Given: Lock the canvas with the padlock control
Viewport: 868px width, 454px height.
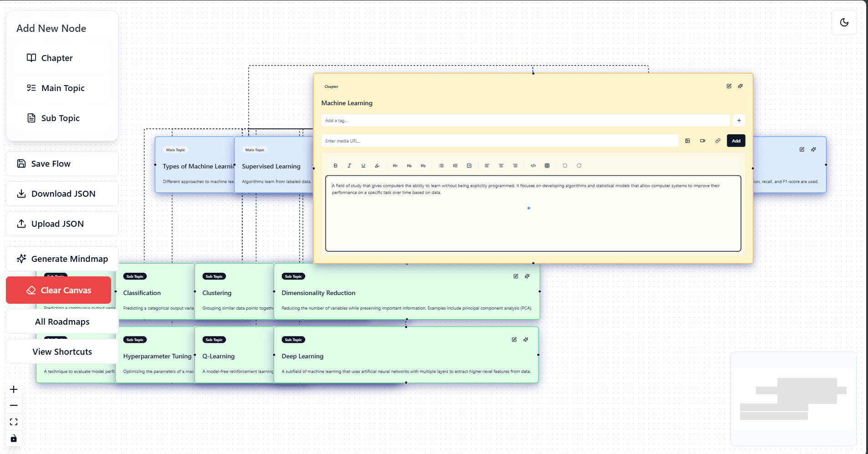Looking at the screenshot, I should pyautogui.click(x=14, y=439).
